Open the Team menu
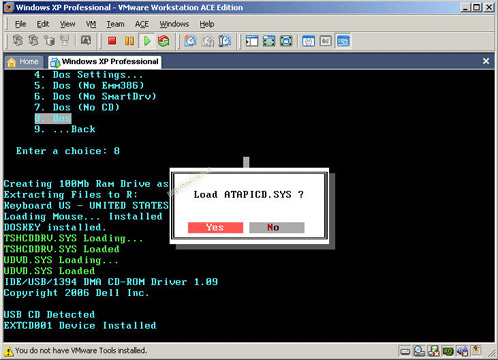The width and height of the screenshot is (498, 360). tap(115, 24)
